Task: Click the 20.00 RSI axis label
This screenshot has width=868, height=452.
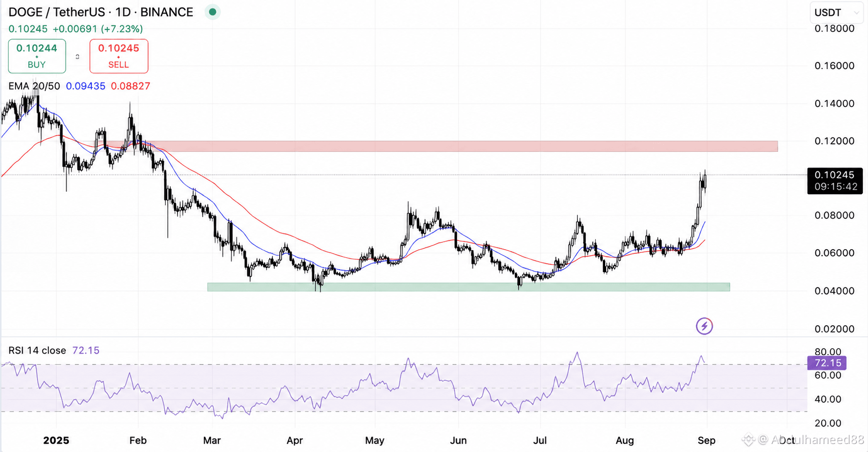Action: coord(828,424)
